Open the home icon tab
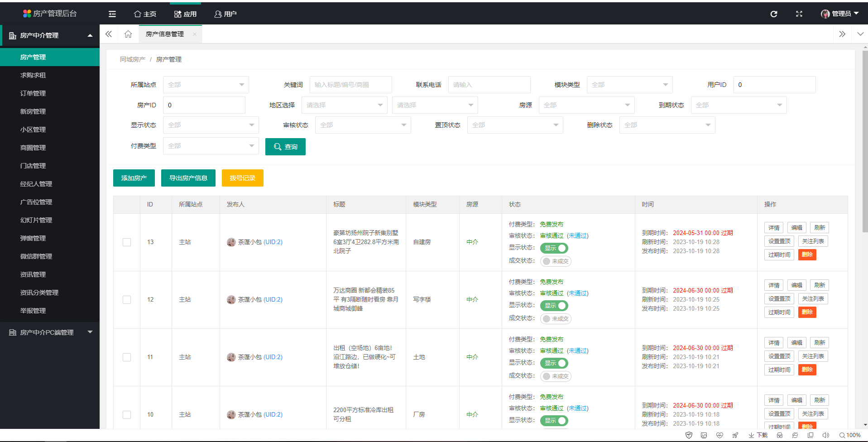This screenshot has width=868, height=442. [x=128, y=34]
